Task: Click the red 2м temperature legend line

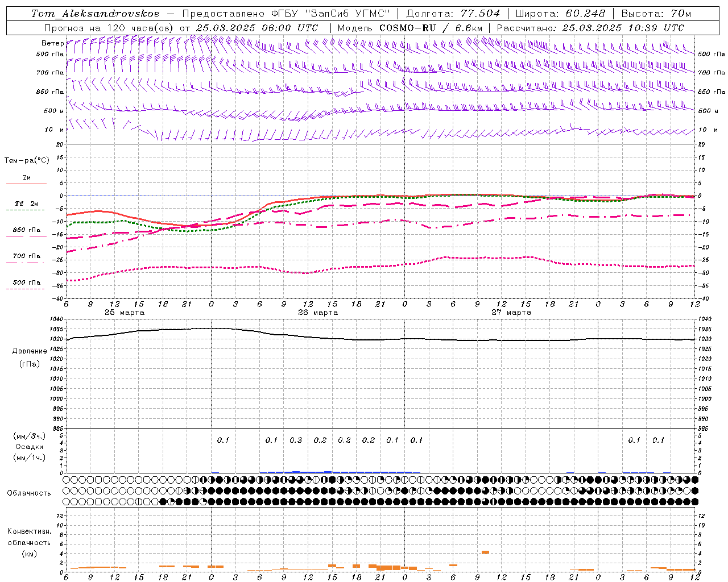Action: (x=26, y=184)
